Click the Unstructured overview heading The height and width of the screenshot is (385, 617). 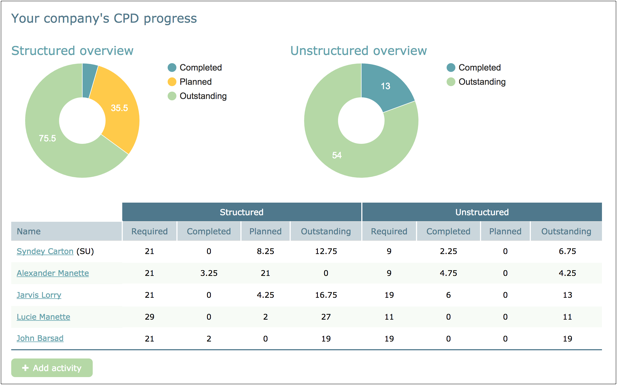coord(358,51)
